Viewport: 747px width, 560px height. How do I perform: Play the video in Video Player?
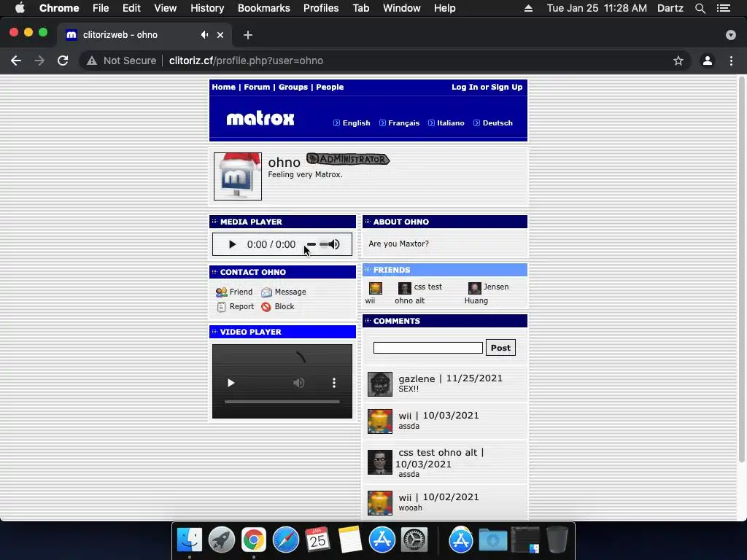click(x=231, y=383)
